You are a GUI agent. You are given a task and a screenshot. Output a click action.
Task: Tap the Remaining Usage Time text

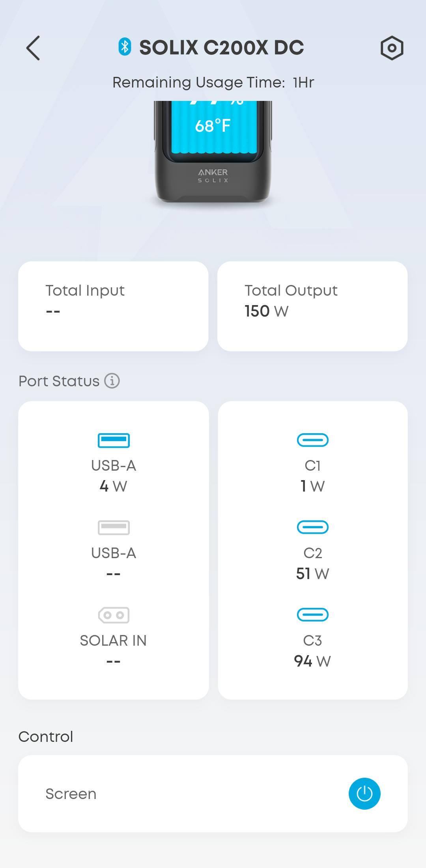click(x=213, y=82)
